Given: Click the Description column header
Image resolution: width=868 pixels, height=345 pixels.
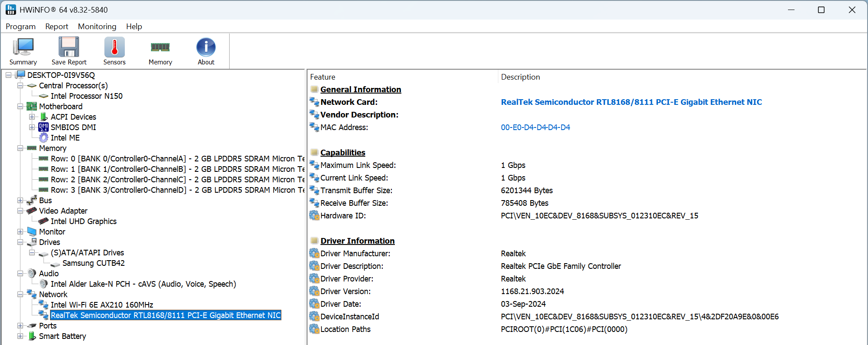Looking at the screenshot, I should 520,77.
